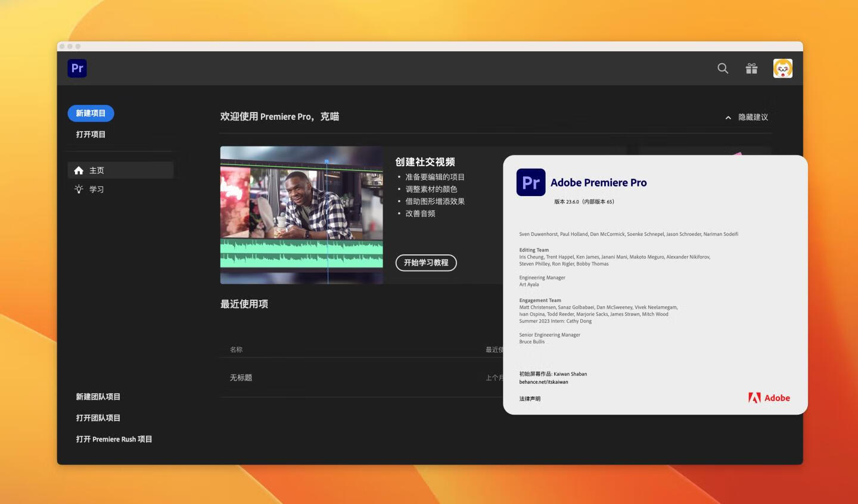Open the user avatar in the top-right
This screenshot has width=858, height=504.
point(783,68)
